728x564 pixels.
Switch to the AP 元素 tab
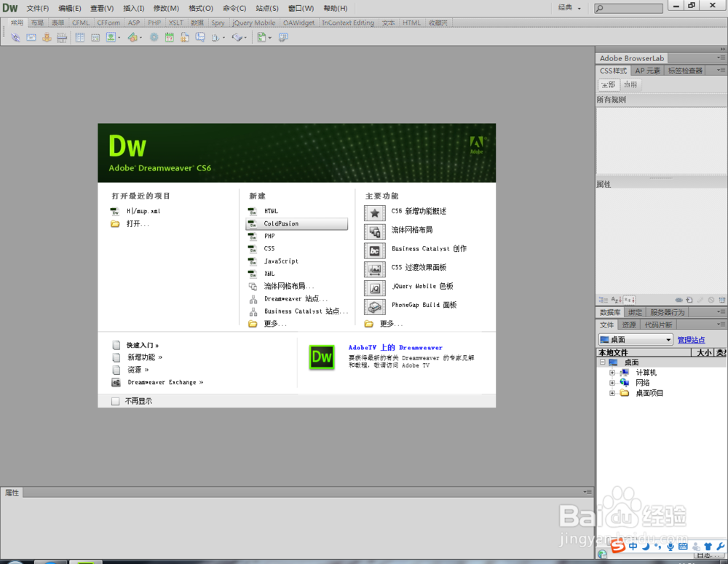point(648,71)
